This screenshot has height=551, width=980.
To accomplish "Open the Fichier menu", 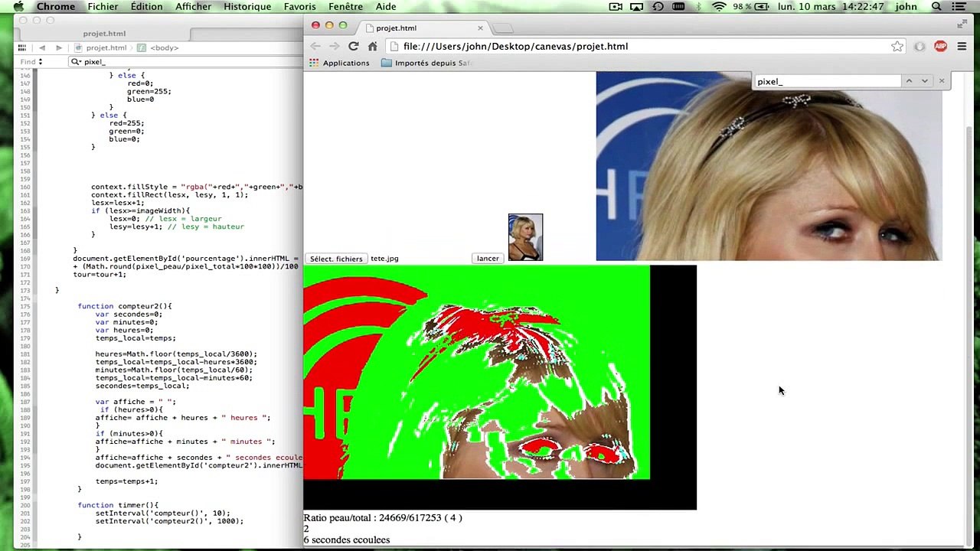I will click(103, 7).
